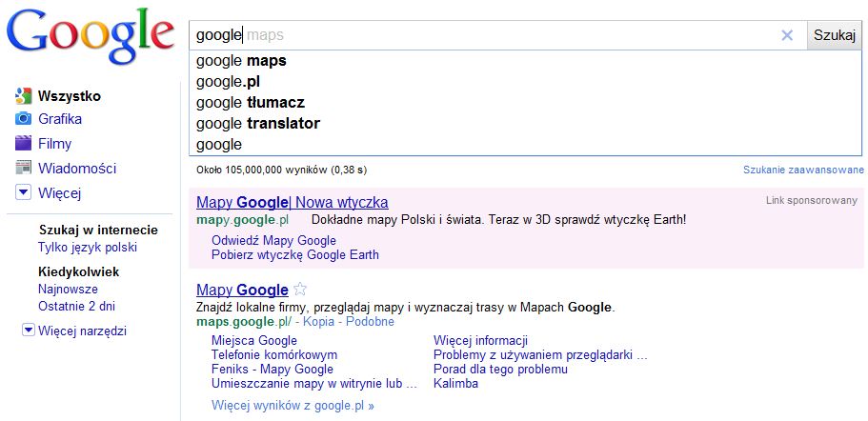Expand the Więcej arrow in sidebar

coord(23,192)
